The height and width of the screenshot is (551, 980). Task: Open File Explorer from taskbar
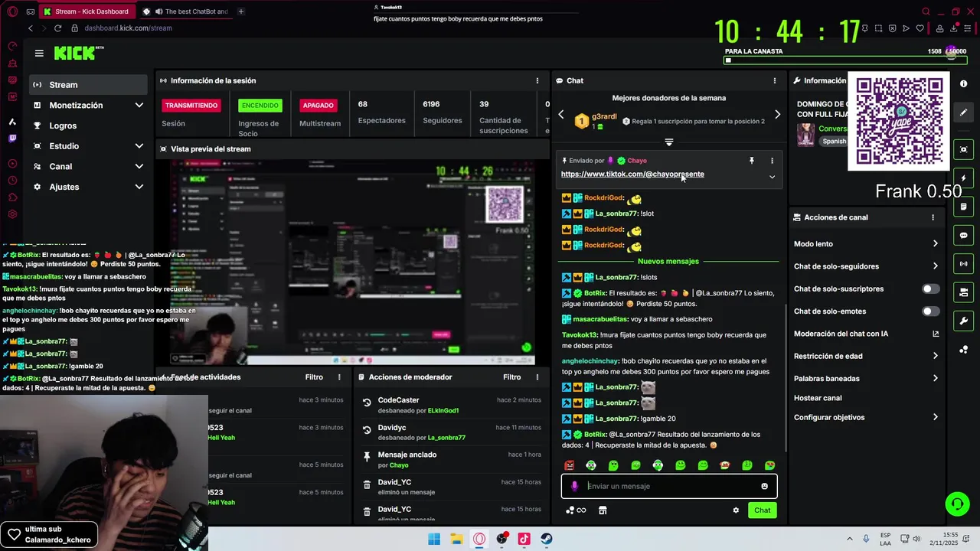pyautogui.click(x=456, y=539)
